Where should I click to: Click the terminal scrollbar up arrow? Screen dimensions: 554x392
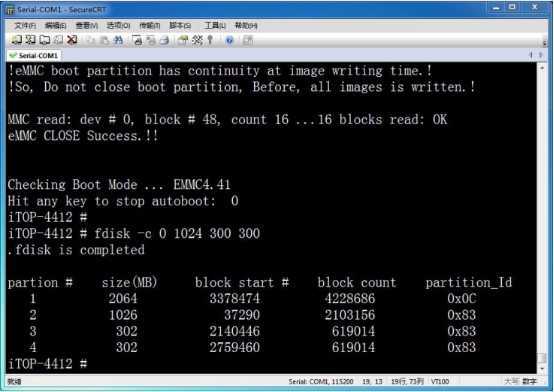coord(542,67)
